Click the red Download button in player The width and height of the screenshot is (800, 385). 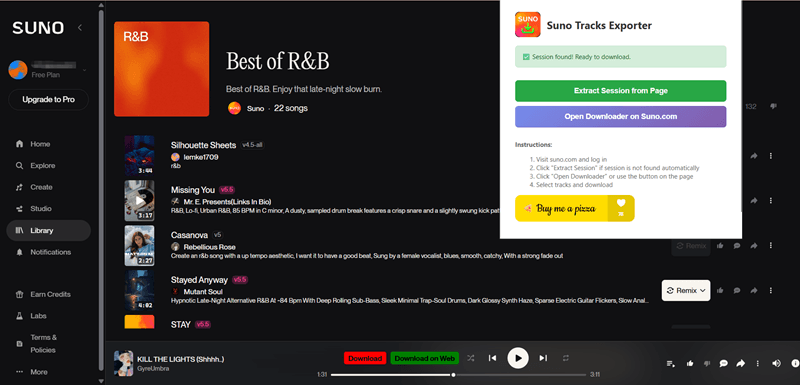[x=365, y=358]
